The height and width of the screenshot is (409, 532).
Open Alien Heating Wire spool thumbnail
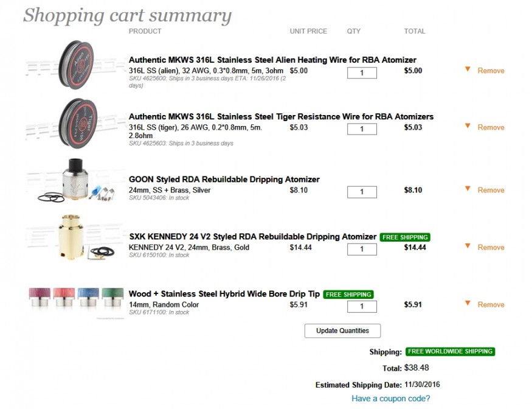tap(76, 65)
